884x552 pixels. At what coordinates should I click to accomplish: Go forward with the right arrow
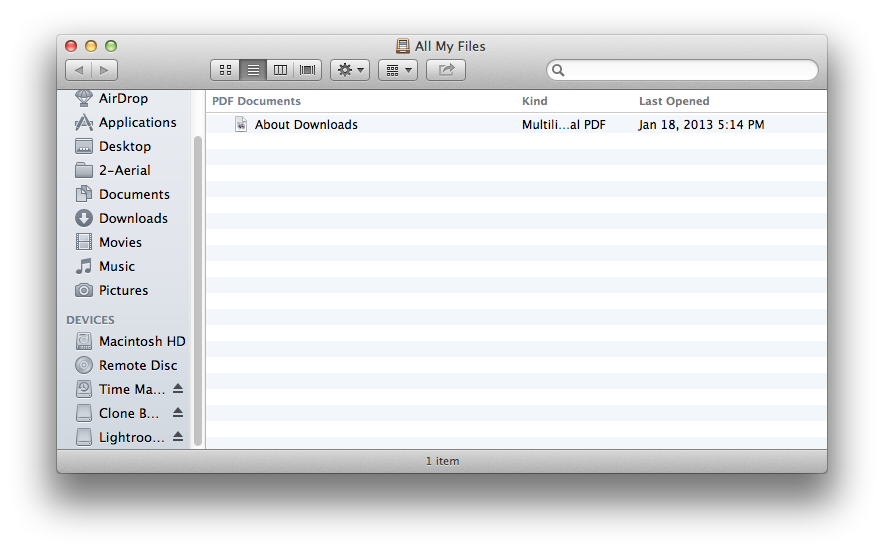pos(104,70)
